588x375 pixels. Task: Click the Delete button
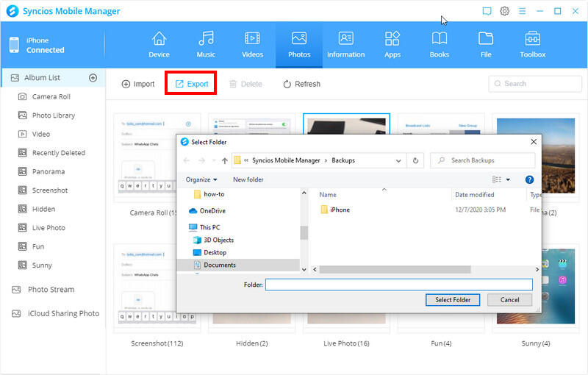tap(245, 84)
